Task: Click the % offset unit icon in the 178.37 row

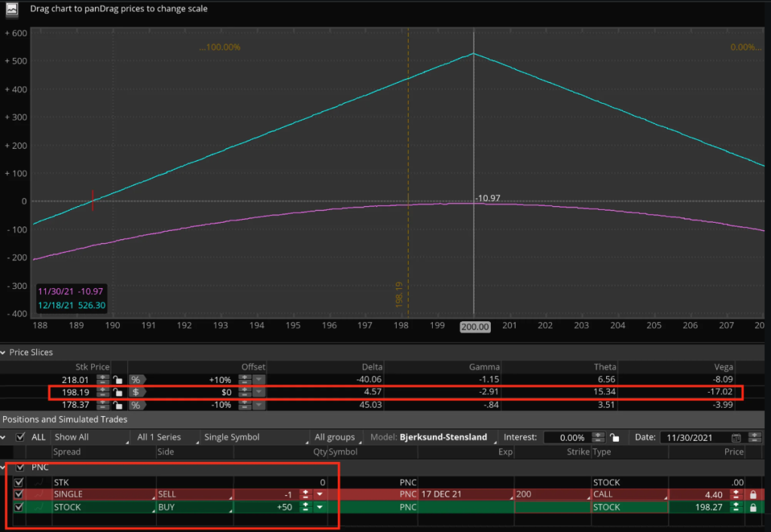Action: click(137, 405)
